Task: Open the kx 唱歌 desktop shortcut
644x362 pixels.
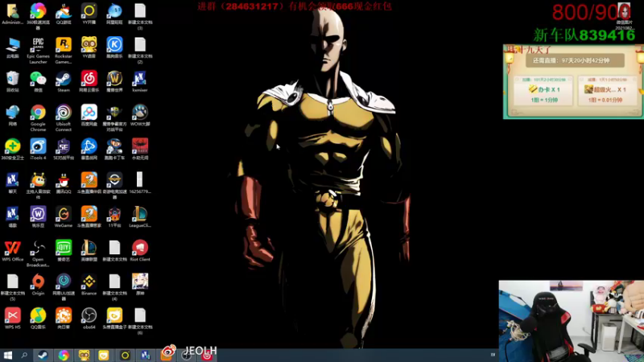Action: click(x=12, y=216)
